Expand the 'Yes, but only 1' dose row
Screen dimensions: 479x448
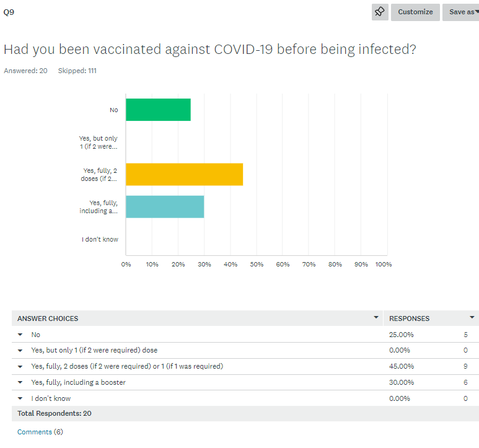(x=20, y=351)
